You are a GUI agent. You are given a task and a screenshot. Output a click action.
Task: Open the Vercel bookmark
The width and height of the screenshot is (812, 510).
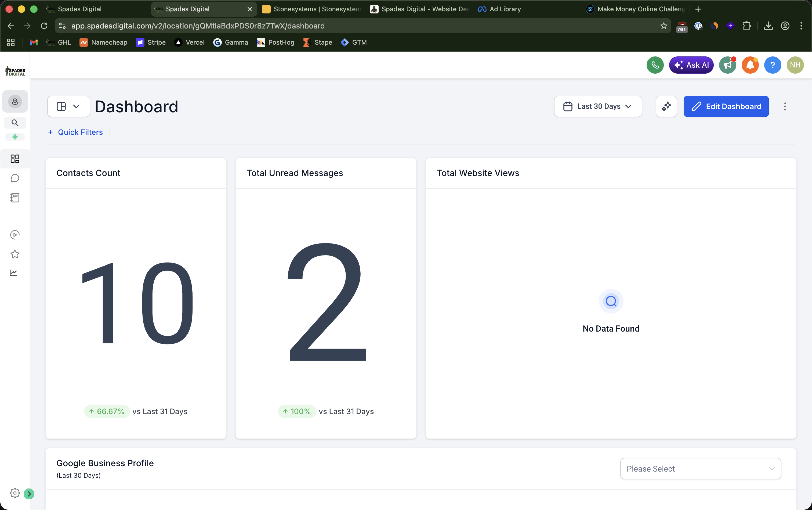coord(189,42)
